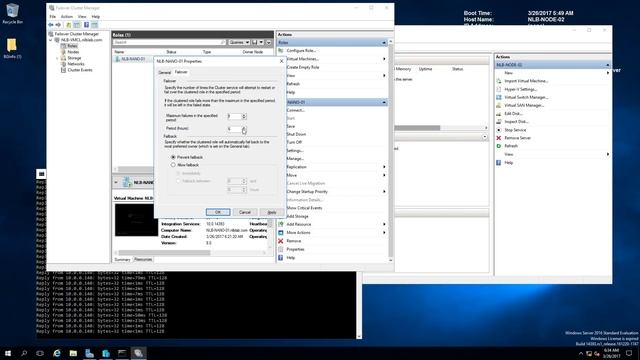The width and height of the screenshot is (640, 360).
Task: Select the Prevent failback radio button
Action: [173, 157]
